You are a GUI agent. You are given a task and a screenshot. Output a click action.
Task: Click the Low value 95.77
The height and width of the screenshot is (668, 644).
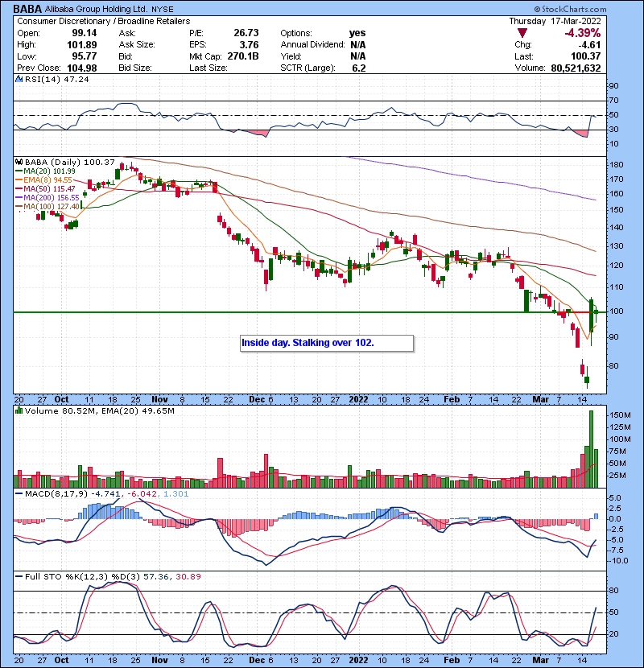[x=85, y=56]
